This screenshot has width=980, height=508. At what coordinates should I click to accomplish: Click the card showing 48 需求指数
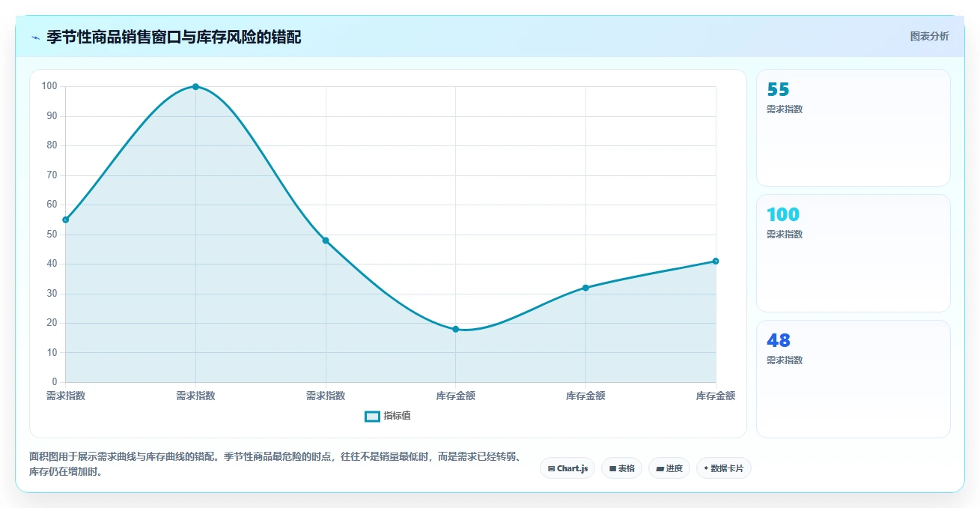853,379
